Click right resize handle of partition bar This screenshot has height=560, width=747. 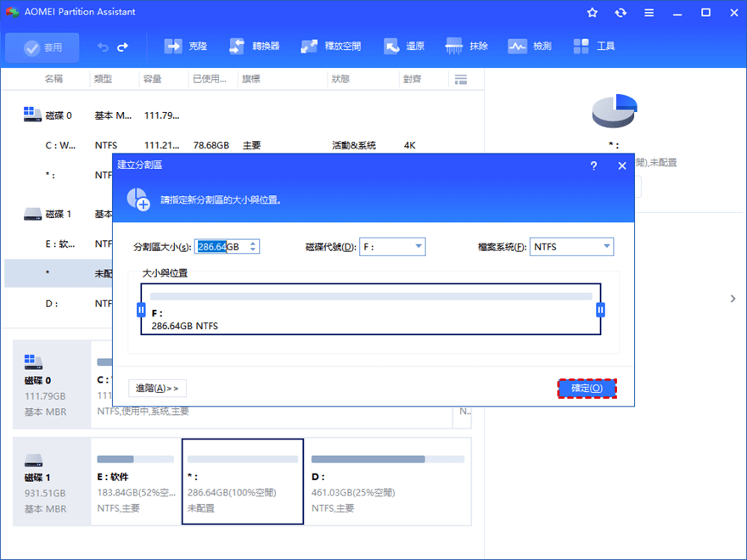click(601, 310)
